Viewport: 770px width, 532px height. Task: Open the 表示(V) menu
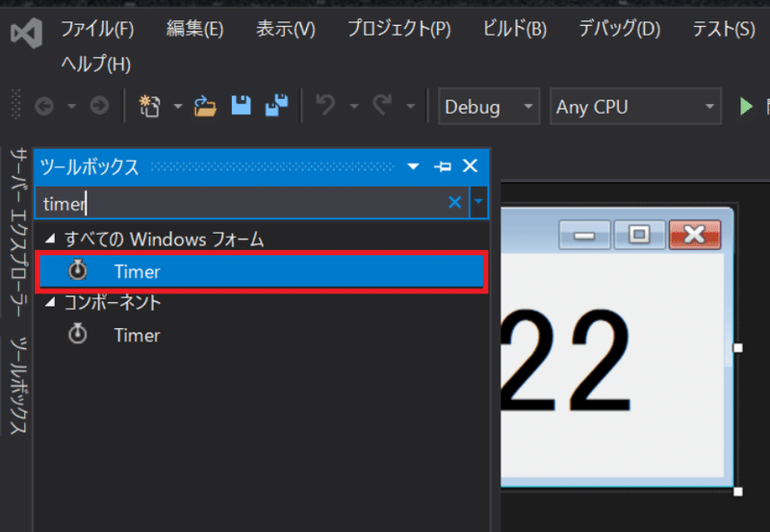click(x=285, y=29)
